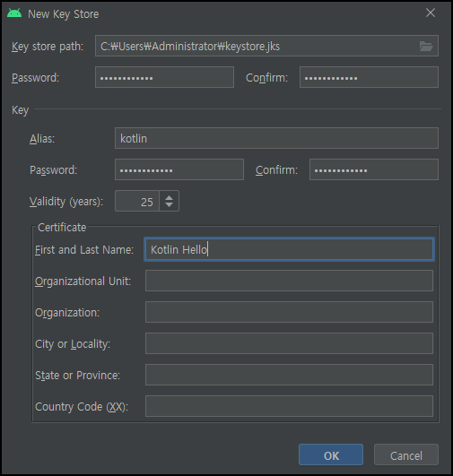Select the key store Confirm password field

pos(369,77)
